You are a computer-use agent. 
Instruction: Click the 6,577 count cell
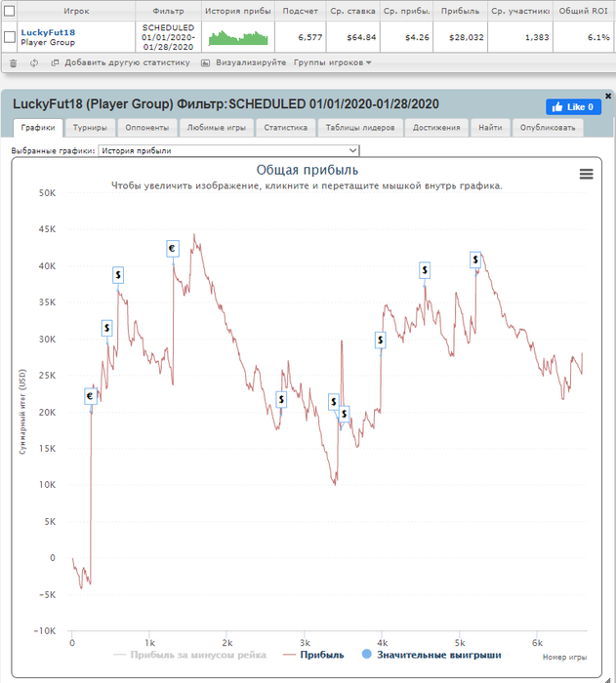[301, 37]
